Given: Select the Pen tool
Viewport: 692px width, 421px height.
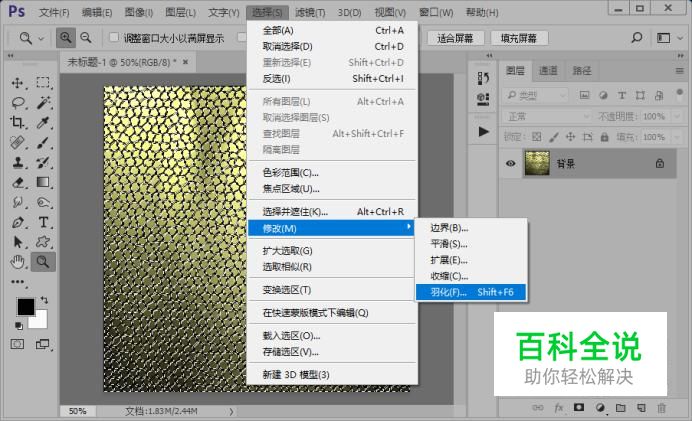Looking at the screenshot, I should point(18,222).
